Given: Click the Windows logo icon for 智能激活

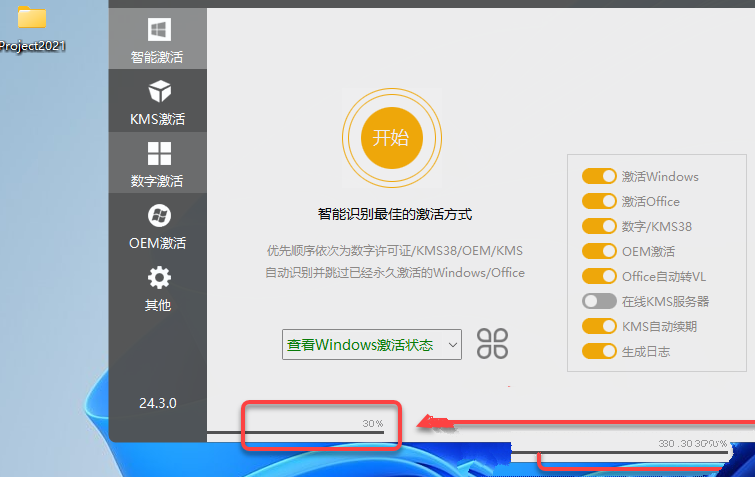Looking at the screenshot, I should pyautogui.click(x=159, y=30).
